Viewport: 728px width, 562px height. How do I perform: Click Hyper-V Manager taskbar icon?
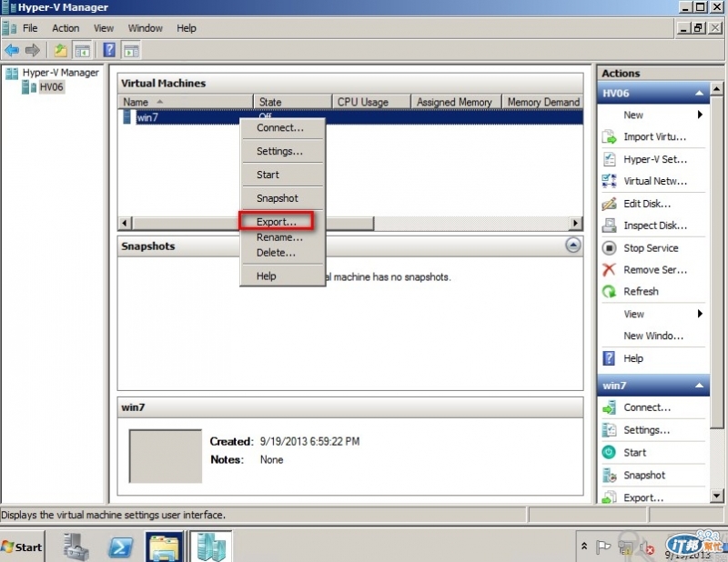(211, 547)
